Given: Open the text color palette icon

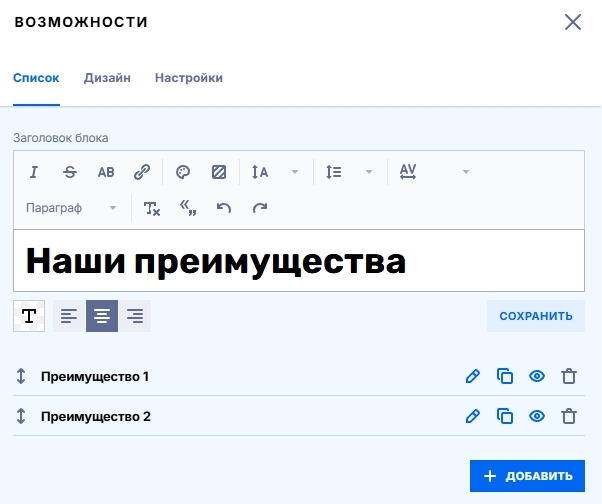Looking at the screenshot, I should pos(183,172).
